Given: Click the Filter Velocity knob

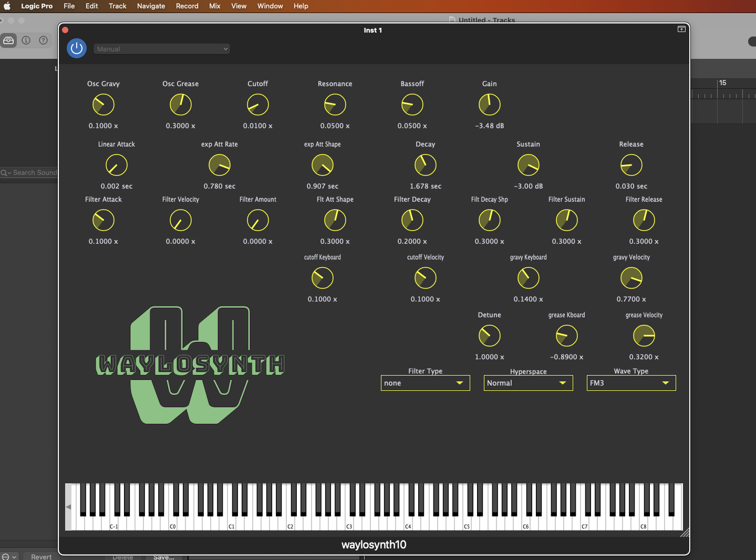Looking at the screenshot, I should tap(181, 220).
